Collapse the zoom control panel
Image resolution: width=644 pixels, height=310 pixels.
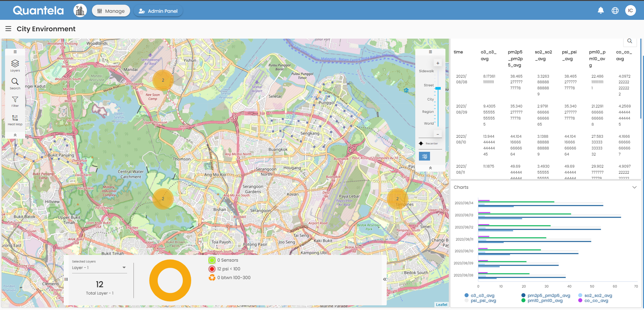430,168
